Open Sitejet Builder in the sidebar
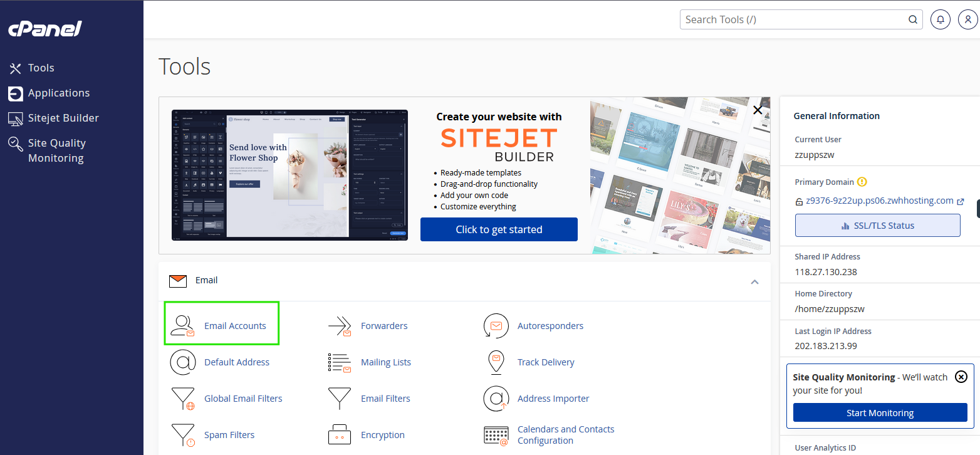 click(x=63, y=118)
